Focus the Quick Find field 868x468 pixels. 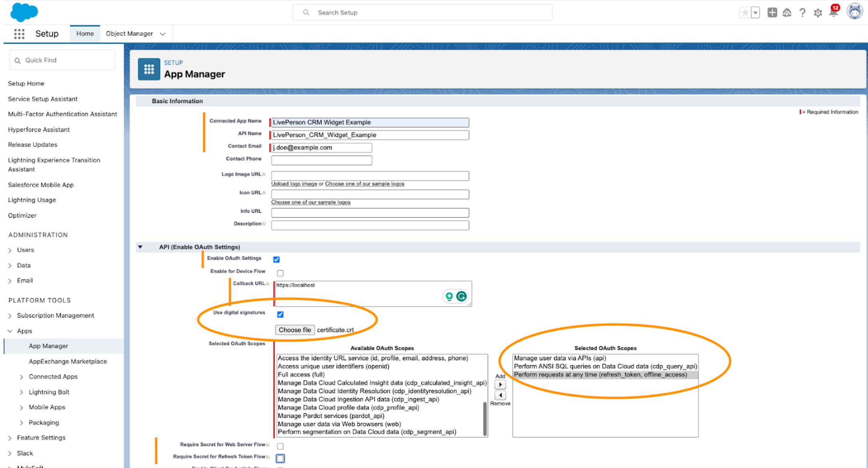62,60
